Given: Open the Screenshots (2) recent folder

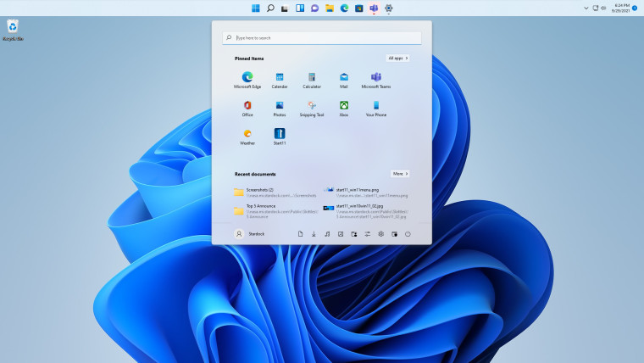Looking at the screenshot, I should click(x=259, y=191).
